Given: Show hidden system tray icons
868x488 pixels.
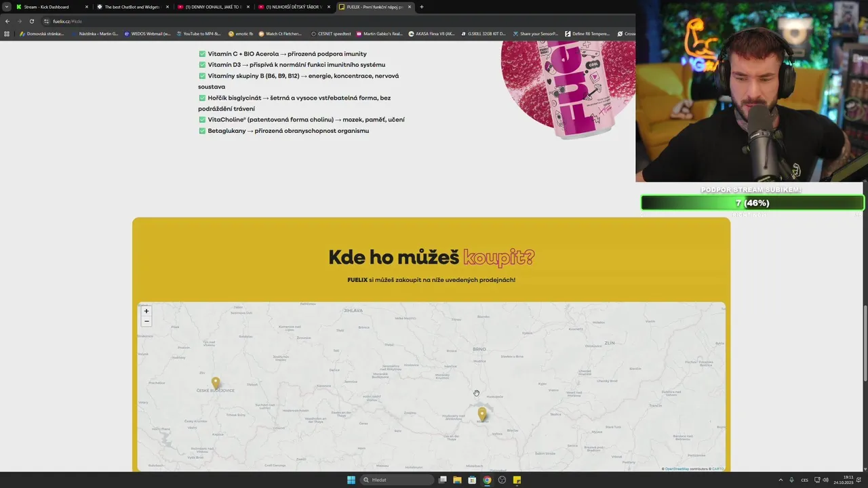Looking at the screenshot, I should pos(781,480).
